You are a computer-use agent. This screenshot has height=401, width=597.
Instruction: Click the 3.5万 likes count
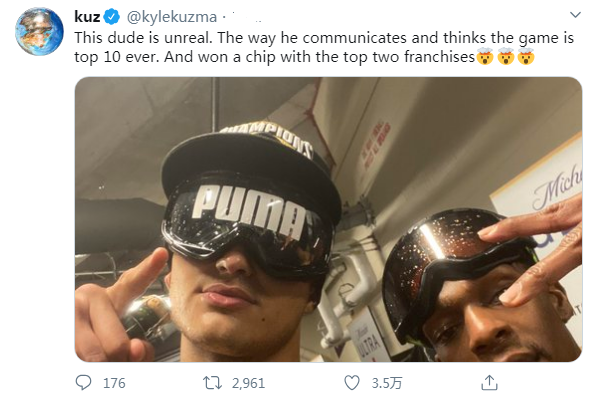pyautogui.click(x=386, y=383)
